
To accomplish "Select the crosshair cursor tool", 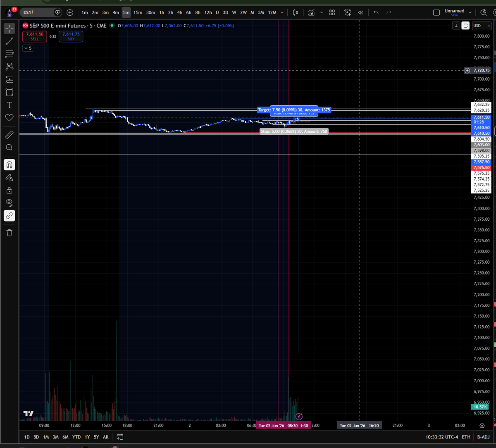I will [10, 29].
